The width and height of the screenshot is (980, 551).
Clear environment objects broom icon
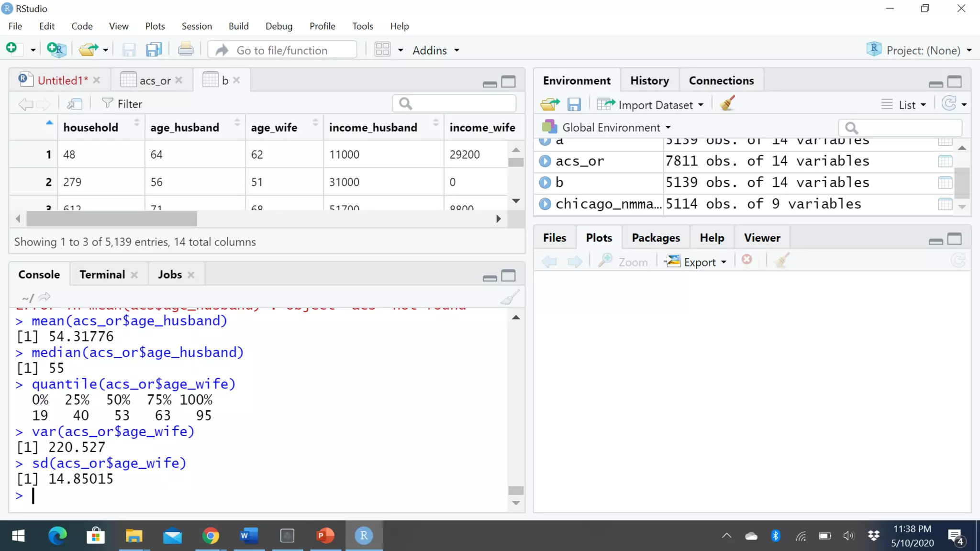[727, 103]
